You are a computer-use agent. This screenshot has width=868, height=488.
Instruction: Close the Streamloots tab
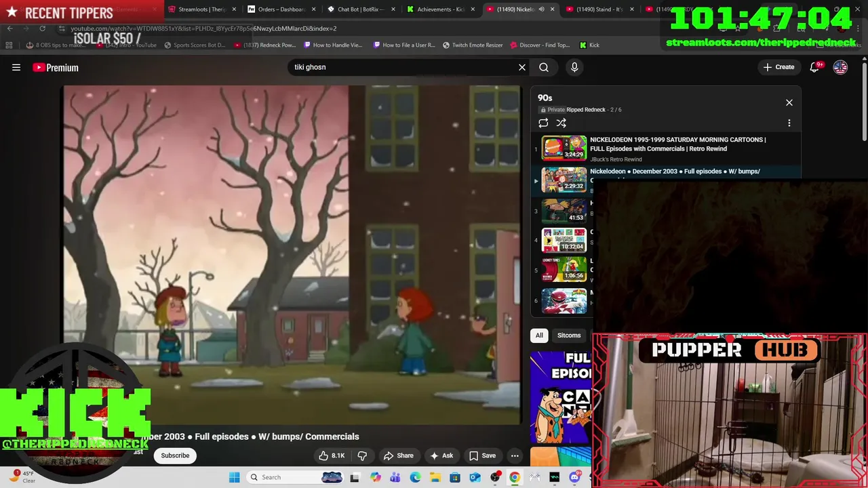233,9
